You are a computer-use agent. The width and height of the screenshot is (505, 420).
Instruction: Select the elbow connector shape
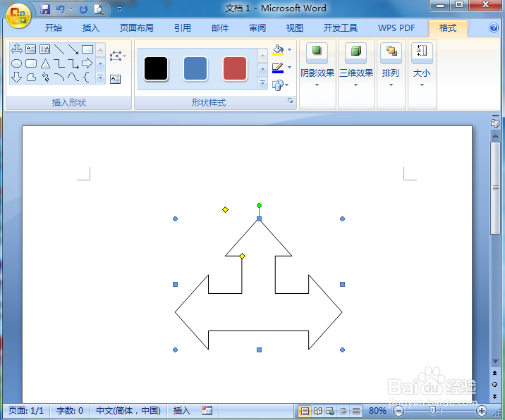tap(59, 63)
